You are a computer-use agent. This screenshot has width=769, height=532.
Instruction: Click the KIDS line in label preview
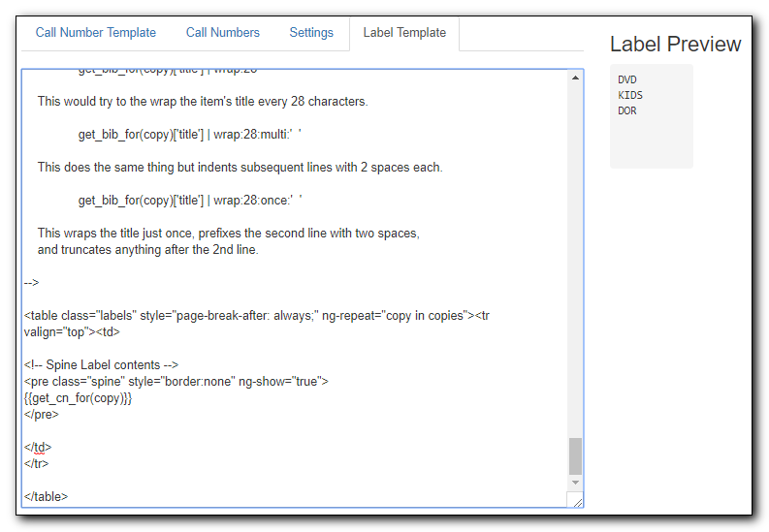(x=630, y=96)
